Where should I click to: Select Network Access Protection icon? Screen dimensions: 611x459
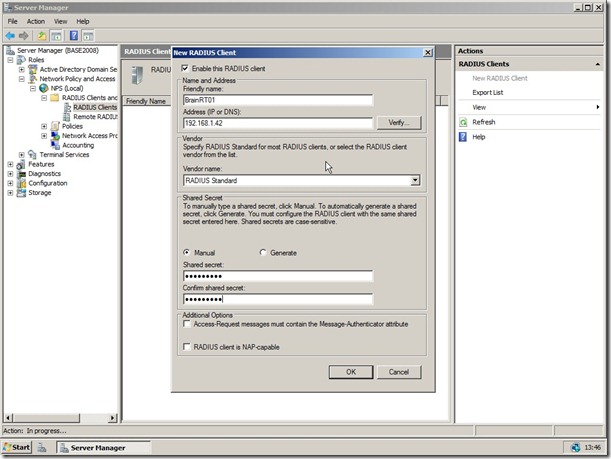[55, 136]
